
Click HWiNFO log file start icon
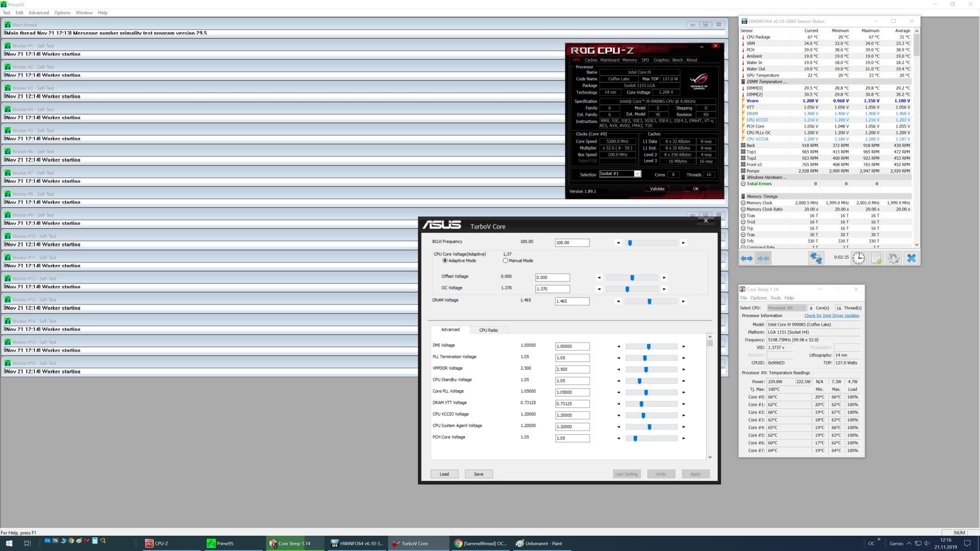(876, 258)
